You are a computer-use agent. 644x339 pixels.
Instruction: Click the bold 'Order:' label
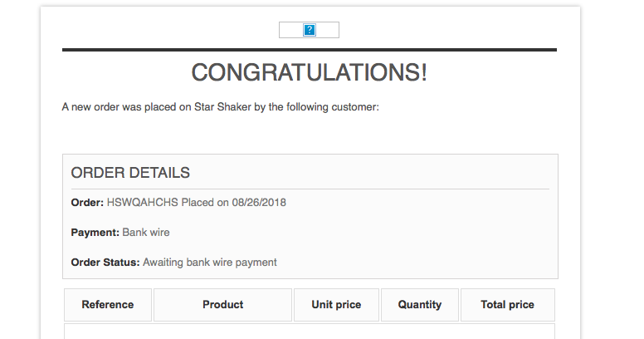87,203
